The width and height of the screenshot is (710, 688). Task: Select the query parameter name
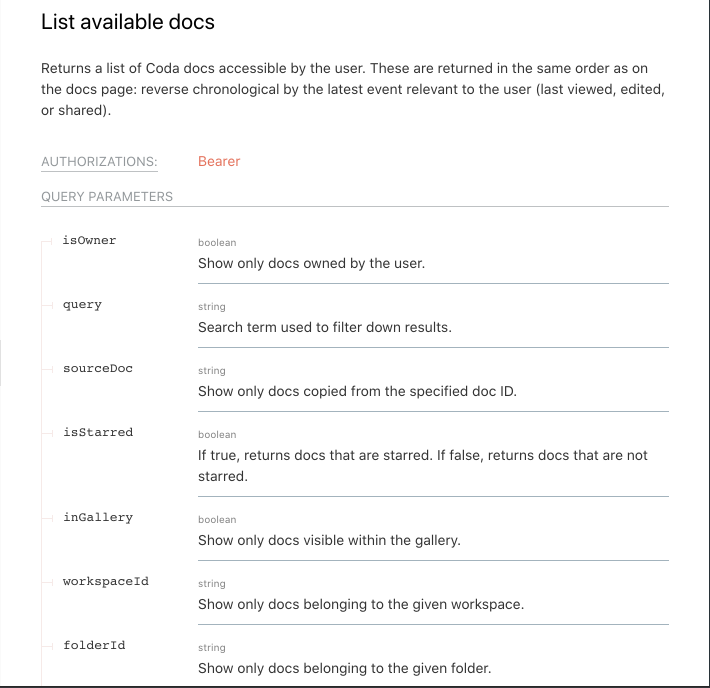(x=82, y=304)
